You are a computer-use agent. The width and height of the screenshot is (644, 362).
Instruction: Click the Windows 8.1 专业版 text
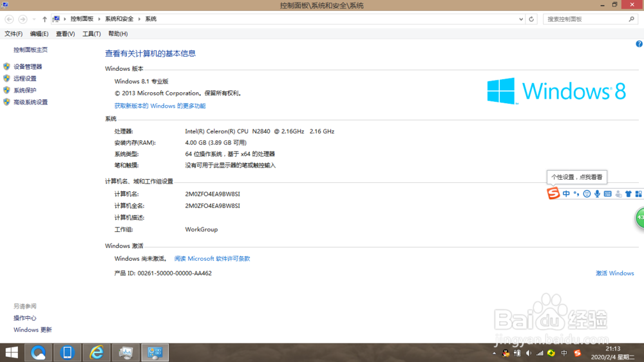[x=141, y=81]
